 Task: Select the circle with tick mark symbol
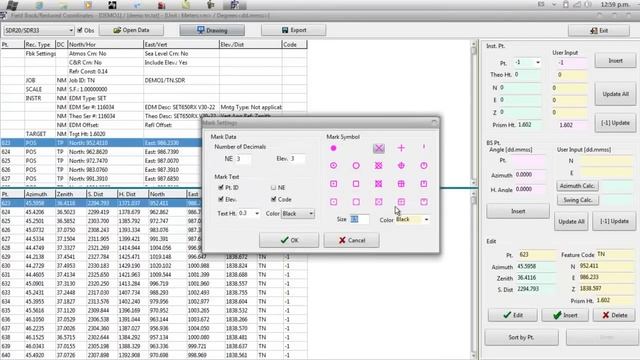point(424,166)
